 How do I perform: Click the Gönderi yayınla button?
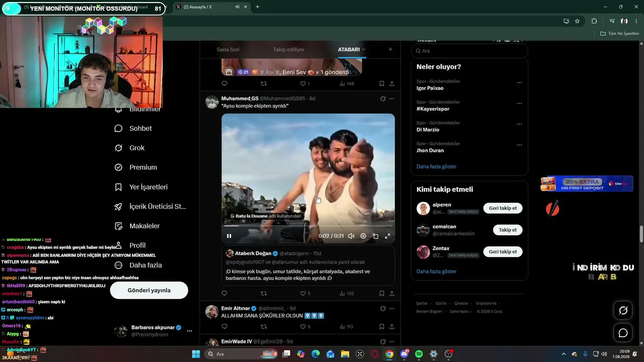pyautogui.click(x=149, y=290)
